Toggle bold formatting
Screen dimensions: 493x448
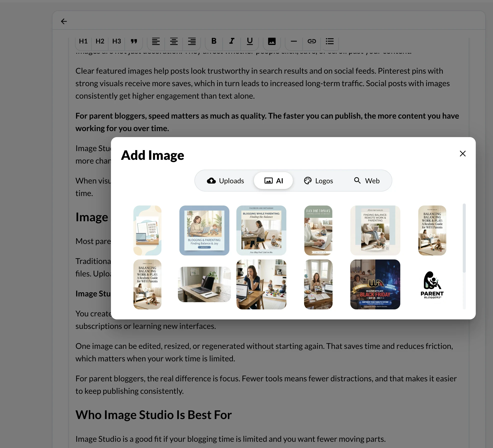[214, 41]
